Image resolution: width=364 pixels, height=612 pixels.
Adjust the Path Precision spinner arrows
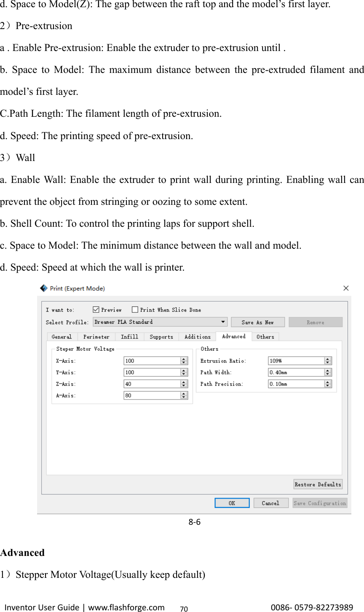tap(328, 384)
